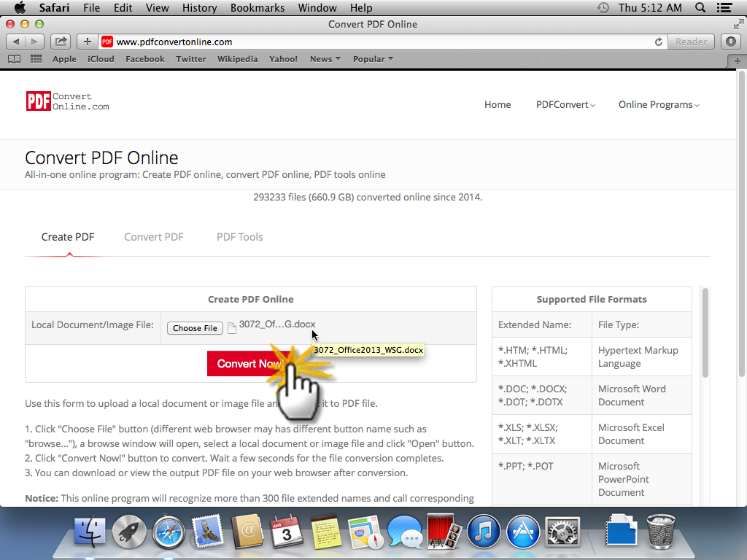This screenshot has width=747, height=560.
Task: Open iTunes from the Dock
Action: tap(484, 532)
